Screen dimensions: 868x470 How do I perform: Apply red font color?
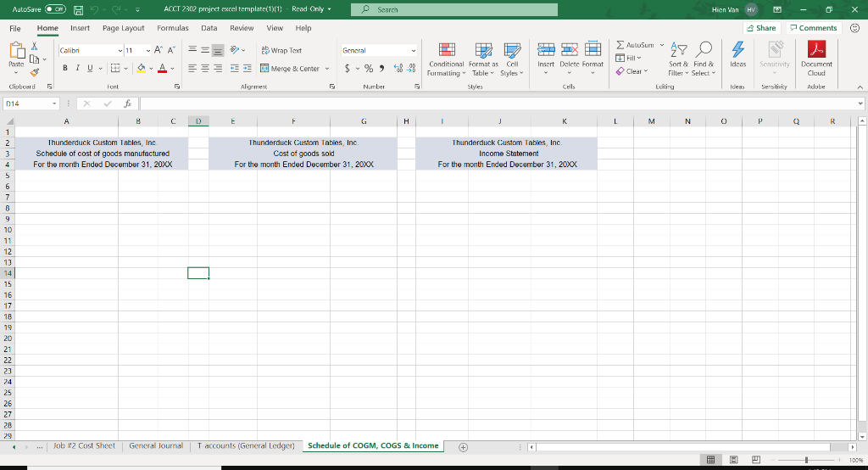[x=162, y=68]
